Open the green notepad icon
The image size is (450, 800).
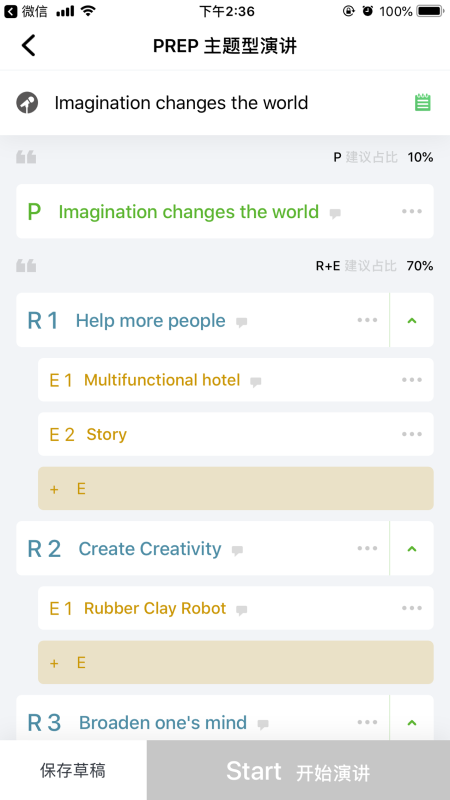pos(422,103)
